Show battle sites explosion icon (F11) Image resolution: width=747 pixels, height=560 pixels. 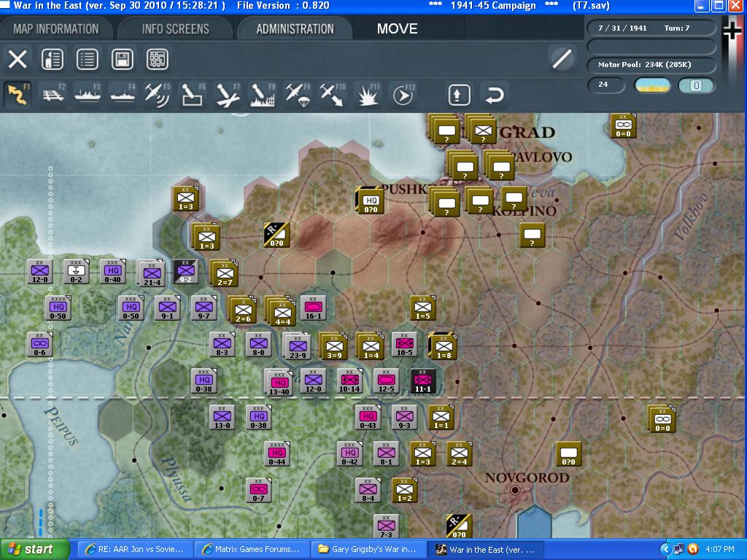(368, 94)
